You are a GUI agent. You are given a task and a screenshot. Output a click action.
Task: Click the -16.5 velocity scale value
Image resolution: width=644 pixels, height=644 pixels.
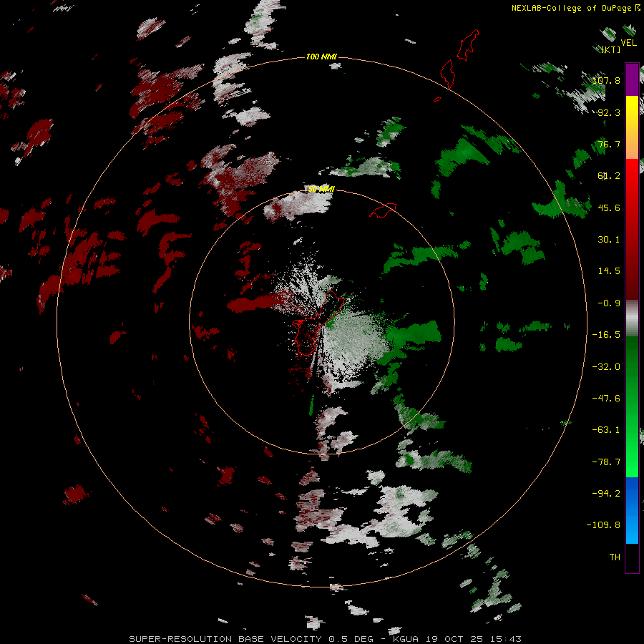(x=606, y=334)
